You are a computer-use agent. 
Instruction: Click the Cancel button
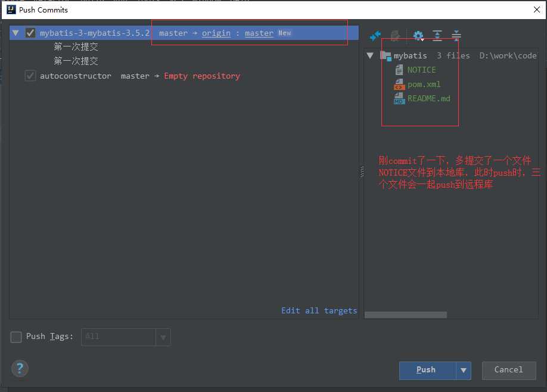[x=509, y=371]
